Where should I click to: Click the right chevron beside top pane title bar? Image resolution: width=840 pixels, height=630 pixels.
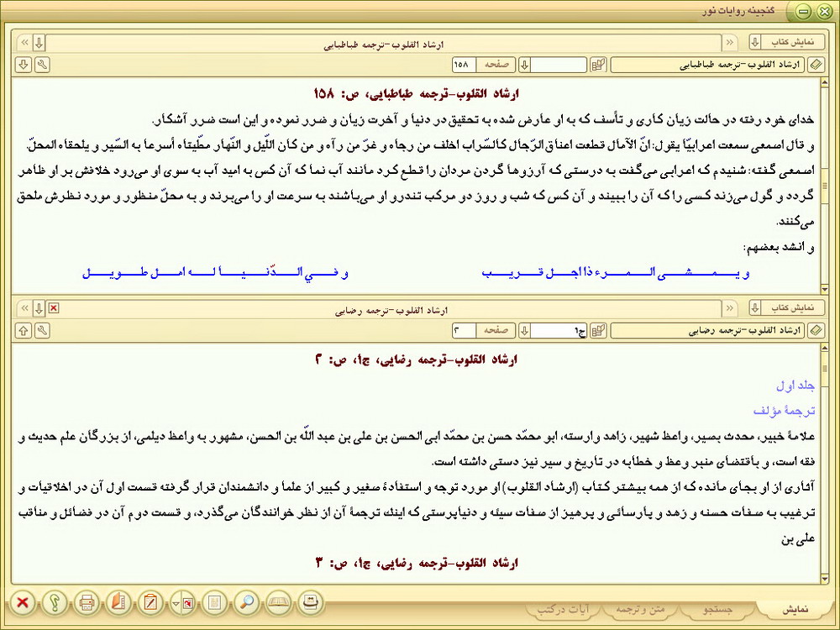(729, 42)
